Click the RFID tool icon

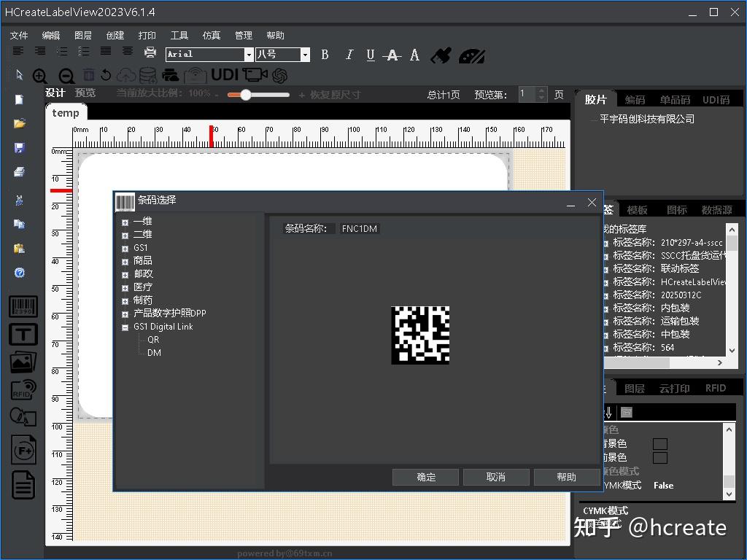[23, 389]
